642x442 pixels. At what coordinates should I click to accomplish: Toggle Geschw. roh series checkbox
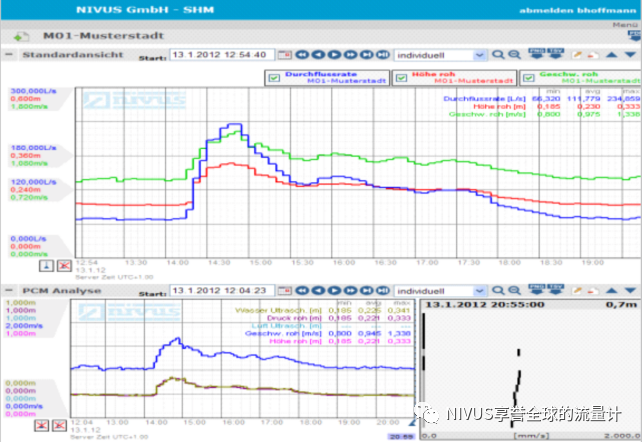click(x=529, y=78)
